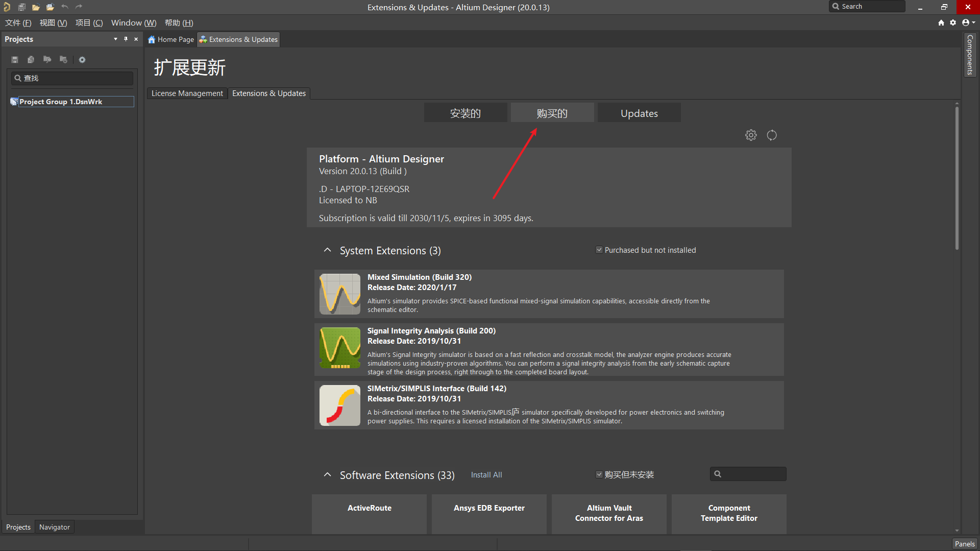Image resolution: width=980 pixels, height=551 pixels.
Task: Open the 视图 (V) menu
Action: click(x=53, y=23)
